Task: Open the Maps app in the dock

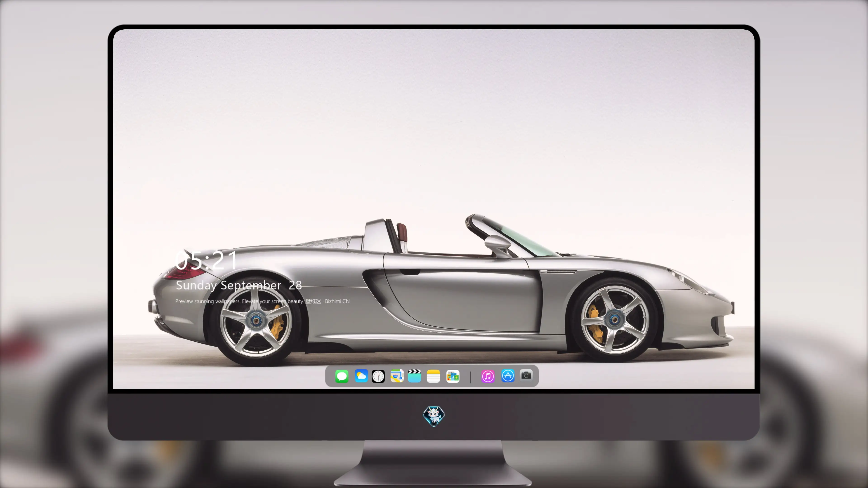Action: coord(397,376)
